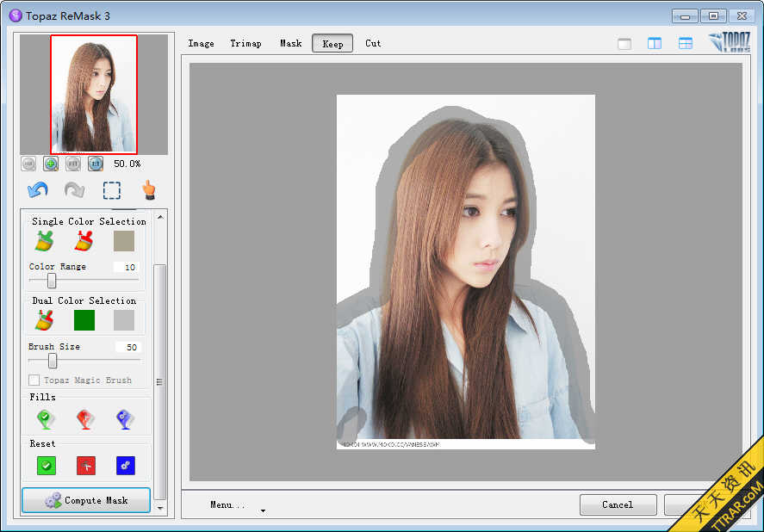Click the green Dual Color swatch

(x=84, y=320)
